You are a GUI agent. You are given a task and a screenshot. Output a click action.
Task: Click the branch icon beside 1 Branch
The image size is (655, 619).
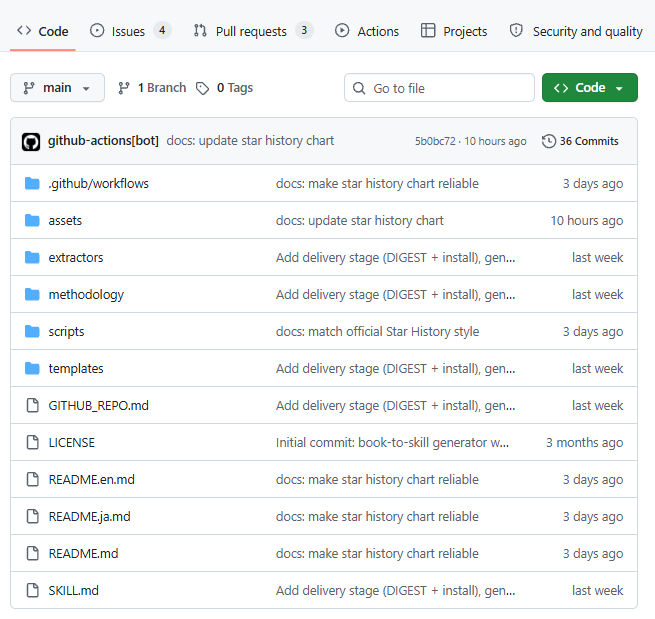(x=124, y=88)
